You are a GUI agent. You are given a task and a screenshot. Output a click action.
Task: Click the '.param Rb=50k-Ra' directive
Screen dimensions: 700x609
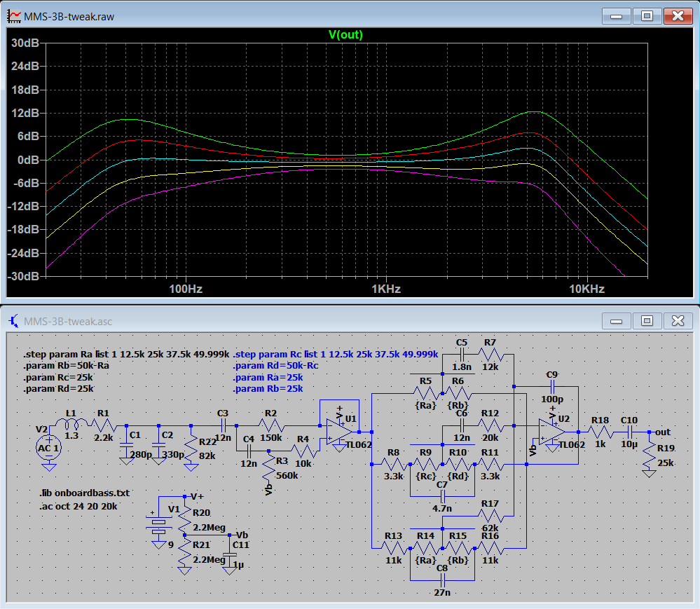pyautogui.click(x=66, y=366)
